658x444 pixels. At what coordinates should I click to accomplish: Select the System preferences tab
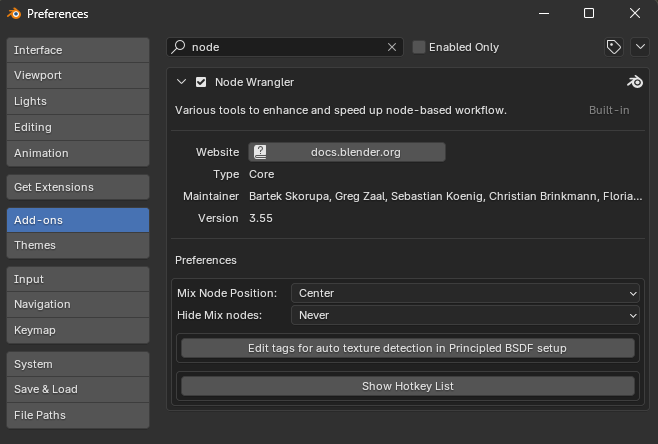pos(78,364)
